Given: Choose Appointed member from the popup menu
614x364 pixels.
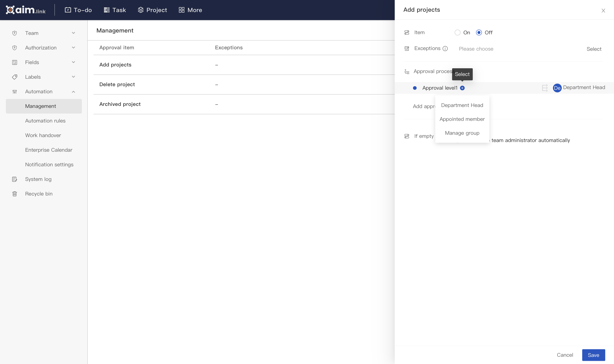Looking at the screenshot, I should point(462,119).
